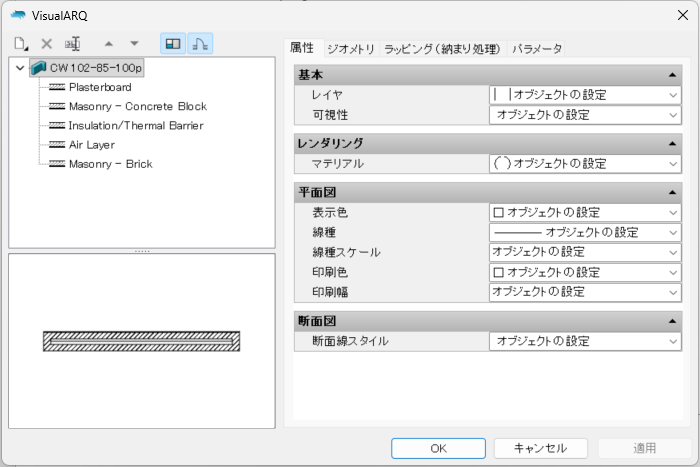Collapse the レンダリング section

coord(672,144)
